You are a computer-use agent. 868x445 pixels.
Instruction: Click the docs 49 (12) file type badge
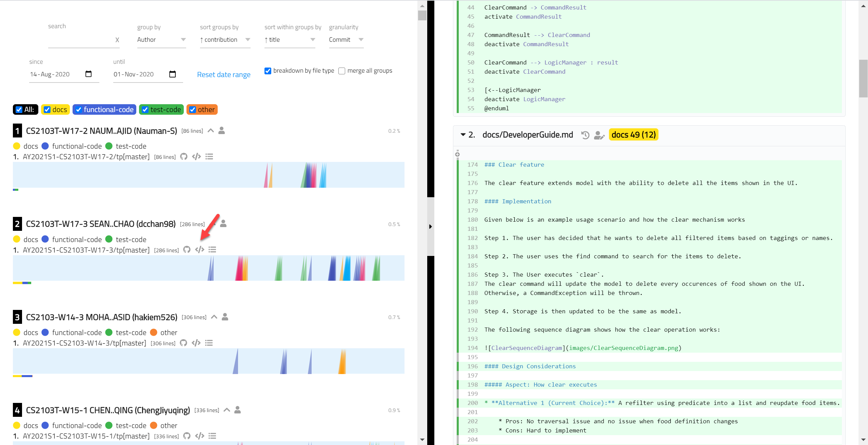point(633,135)
